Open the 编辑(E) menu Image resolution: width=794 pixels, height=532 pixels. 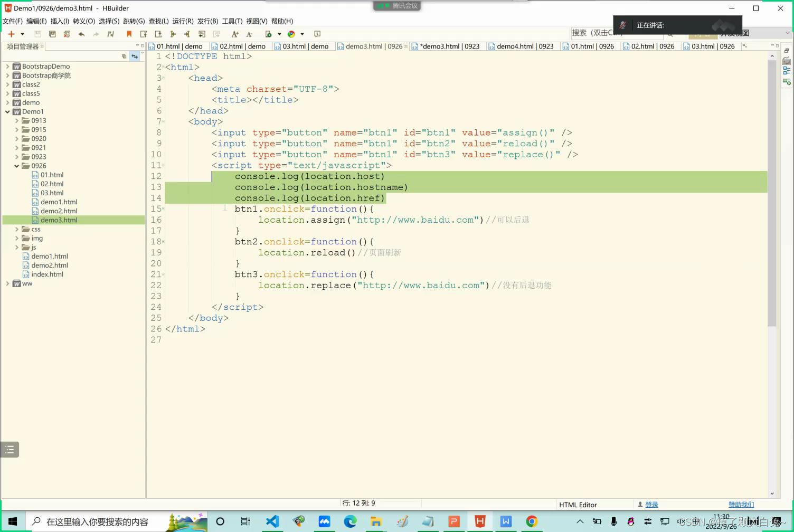click(x=36, y=21)
